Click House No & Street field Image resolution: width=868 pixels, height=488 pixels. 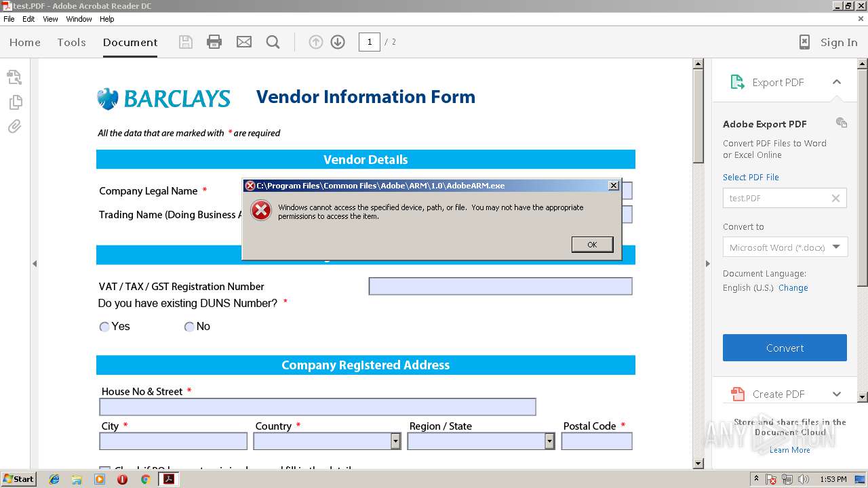click(x=317, y=407)
